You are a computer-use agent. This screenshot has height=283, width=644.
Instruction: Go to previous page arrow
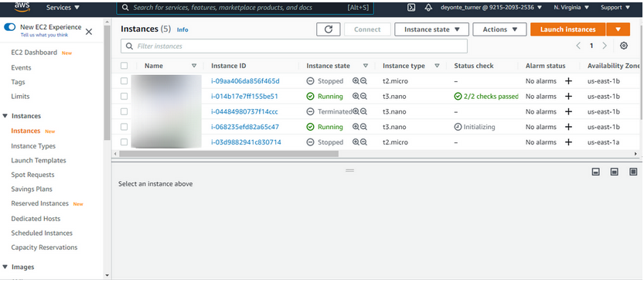tap(578, 46)
